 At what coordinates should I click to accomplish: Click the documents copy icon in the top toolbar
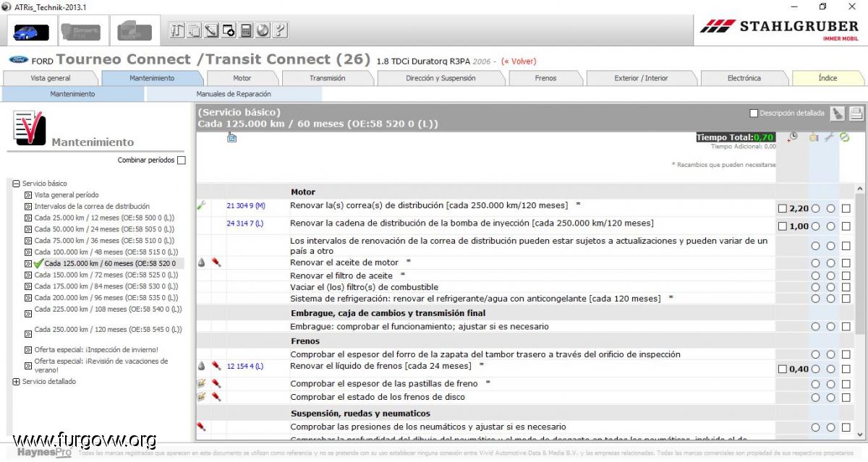[194, 31]
